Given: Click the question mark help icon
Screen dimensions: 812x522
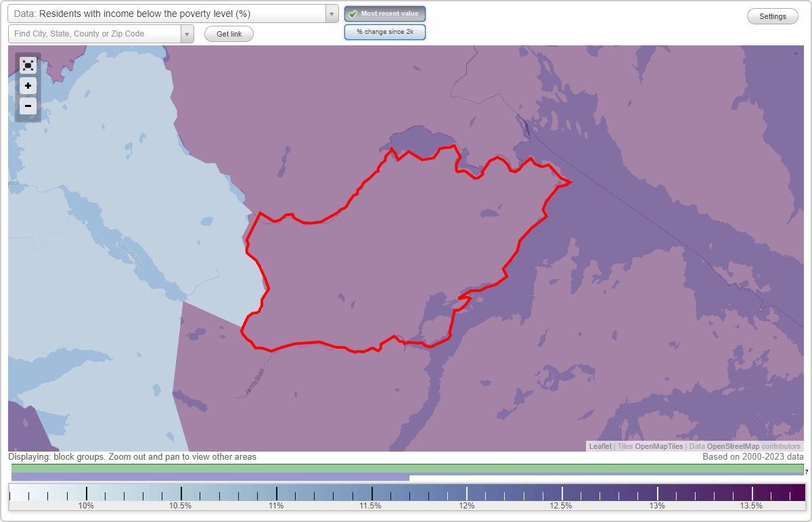Looking at the screenshot, I should 807,471.
